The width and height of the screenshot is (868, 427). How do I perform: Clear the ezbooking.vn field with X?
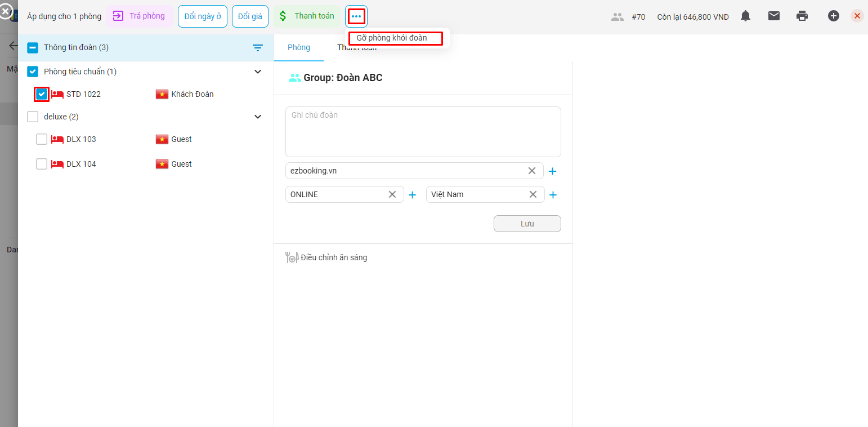point(531,171)
